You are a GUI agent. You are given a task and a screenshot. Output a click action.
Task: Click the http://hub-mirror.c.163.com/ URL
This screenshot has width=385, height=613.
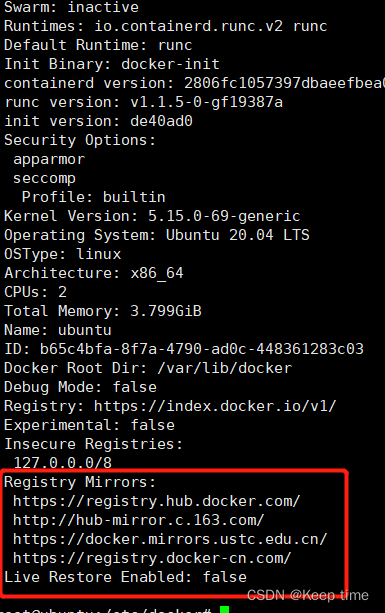tap(138, 520)
